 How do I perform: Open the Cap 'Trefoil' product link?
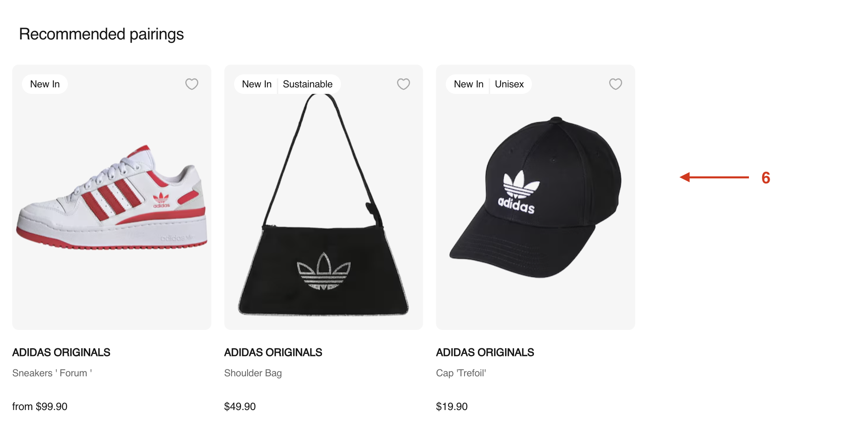(461, 373)
